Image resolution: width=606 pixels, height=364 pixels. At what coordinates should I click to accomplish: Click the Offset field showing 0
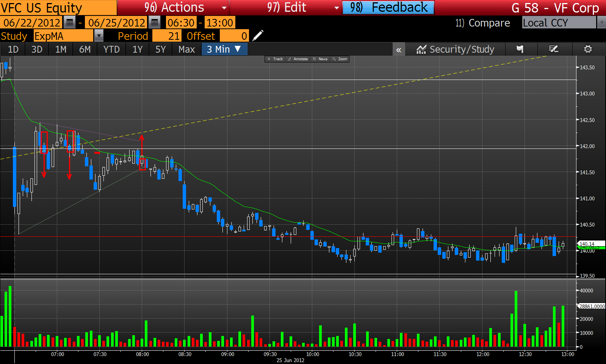(x=234, y=36)
